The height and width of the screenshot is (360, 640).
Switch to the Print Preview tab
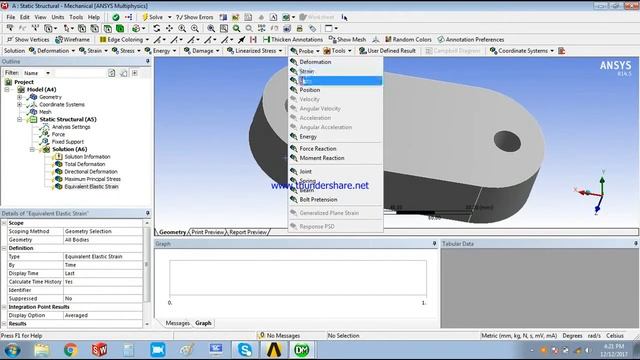(207, 232)
